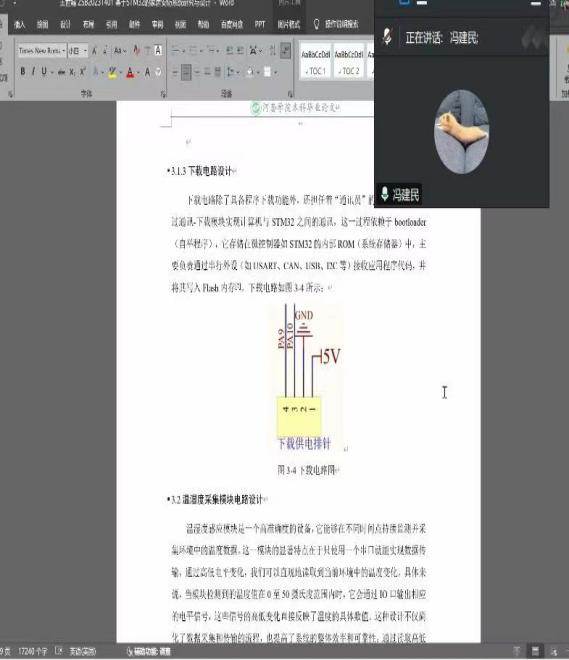Switch to the 引用 ribbon tab

tap(111, 24)
